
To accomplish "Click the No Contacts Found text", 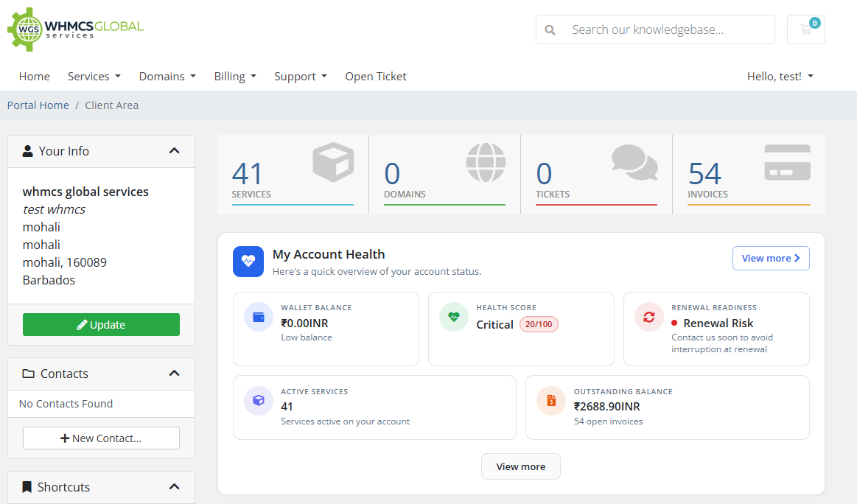I will [x=66, y=404].
